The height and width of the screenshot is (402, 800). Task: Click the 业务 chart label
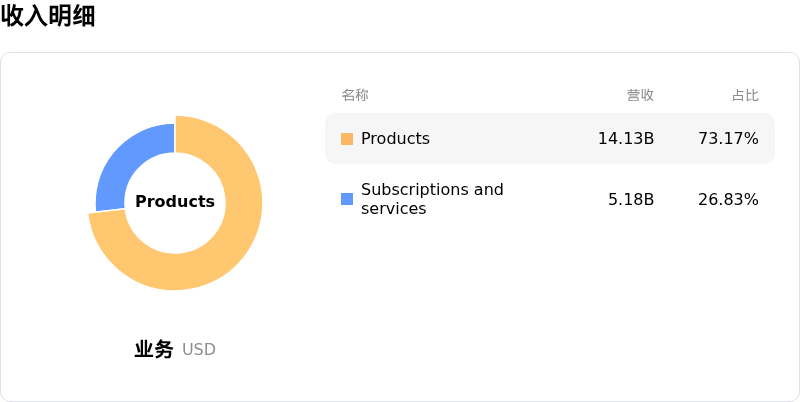click(154, 350)
